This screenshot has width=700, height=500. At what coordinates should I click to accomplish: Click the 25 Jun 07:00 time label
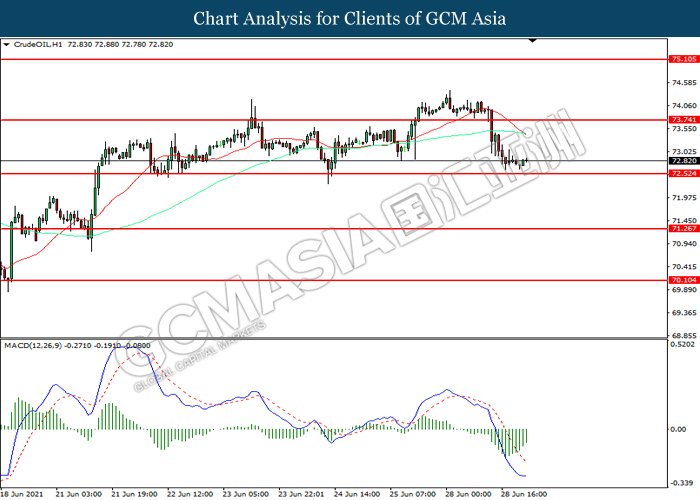[x=412, y=494]
